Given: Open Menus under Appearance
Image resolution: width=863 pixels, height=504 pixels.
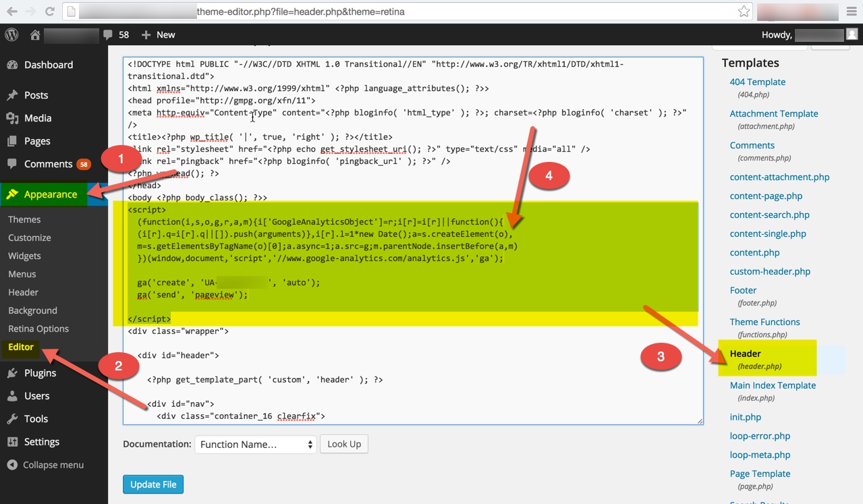Looking at the screenshot, I should 22,274.
